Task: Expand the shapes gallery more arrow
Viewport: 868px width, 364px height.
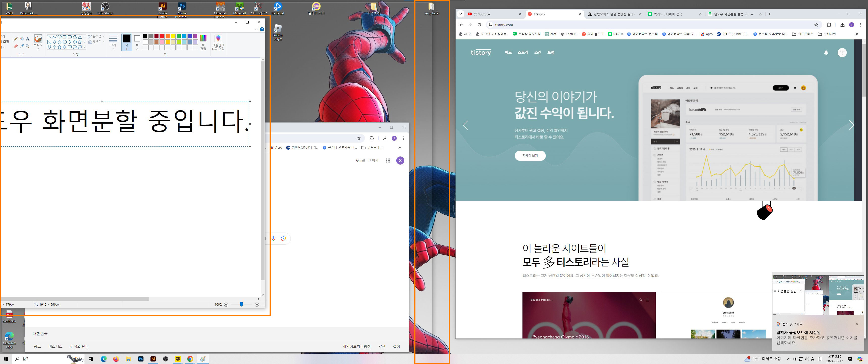Action: point(84,47)
